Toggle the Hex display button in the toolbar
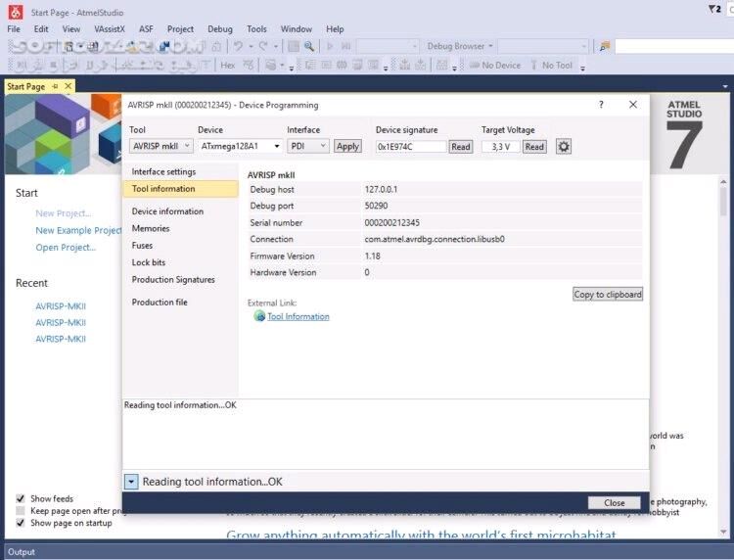 click(227, 66)
